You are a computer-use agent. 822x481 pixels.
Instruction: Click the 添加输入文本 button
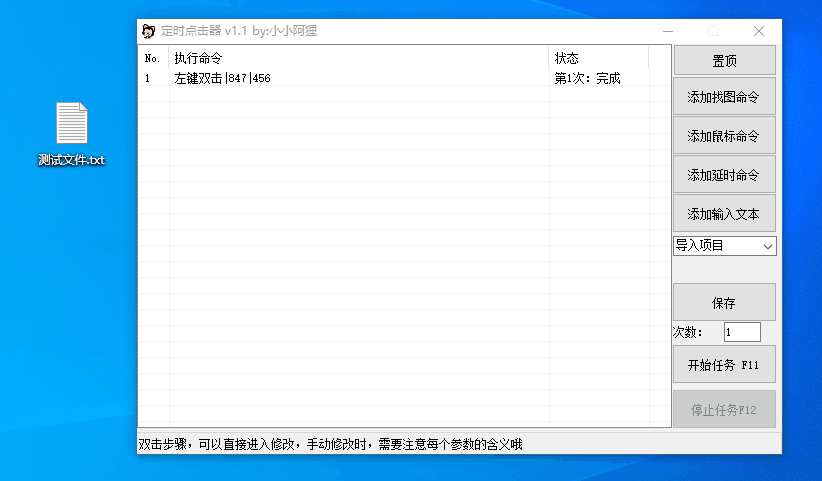724,213
